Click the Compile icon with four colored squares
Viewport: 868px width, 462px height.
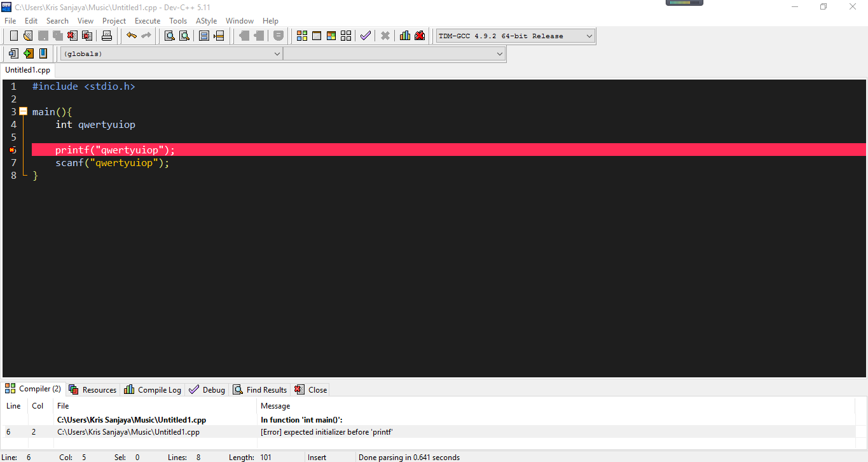pyautogui.click(x=302, y=36)
